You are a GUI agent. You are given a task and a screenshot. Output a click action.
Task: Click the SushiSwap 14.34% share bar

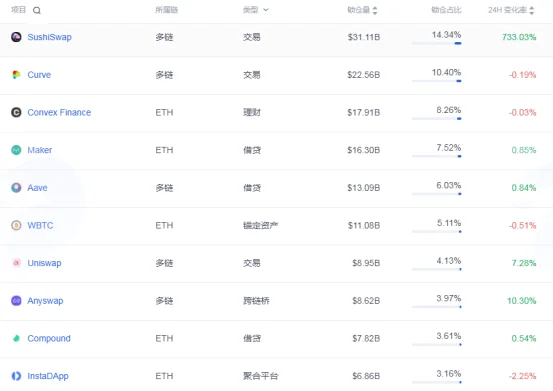tap(437, 43)
